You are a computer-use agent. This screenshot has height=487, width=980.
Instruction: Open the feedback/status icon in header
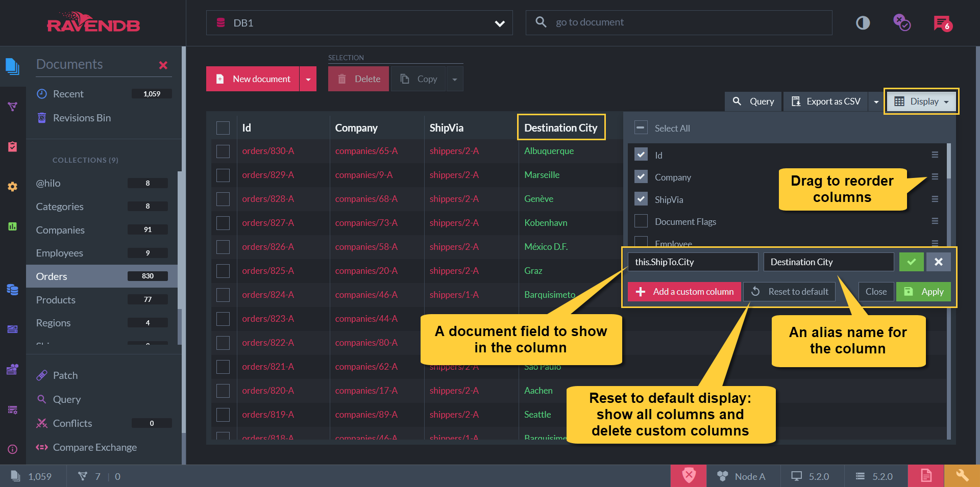coord(902,22)
